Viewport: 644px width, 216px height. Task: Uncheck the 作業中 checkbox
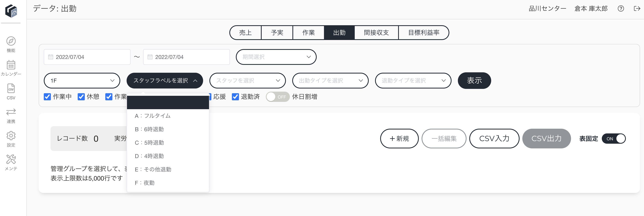click(47, 97)
